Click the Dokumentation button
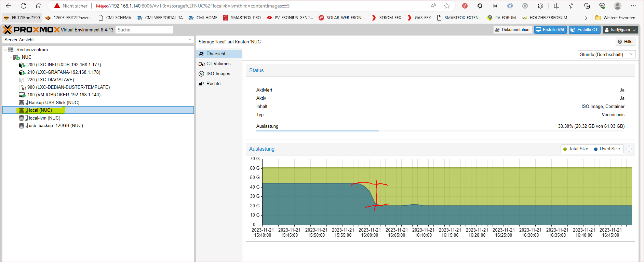 click(x=513, y=30)
